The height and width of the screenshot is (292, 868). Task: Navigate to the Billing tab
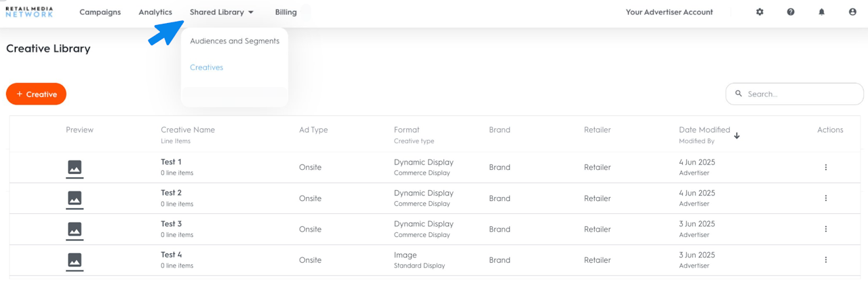pos(286,12)
